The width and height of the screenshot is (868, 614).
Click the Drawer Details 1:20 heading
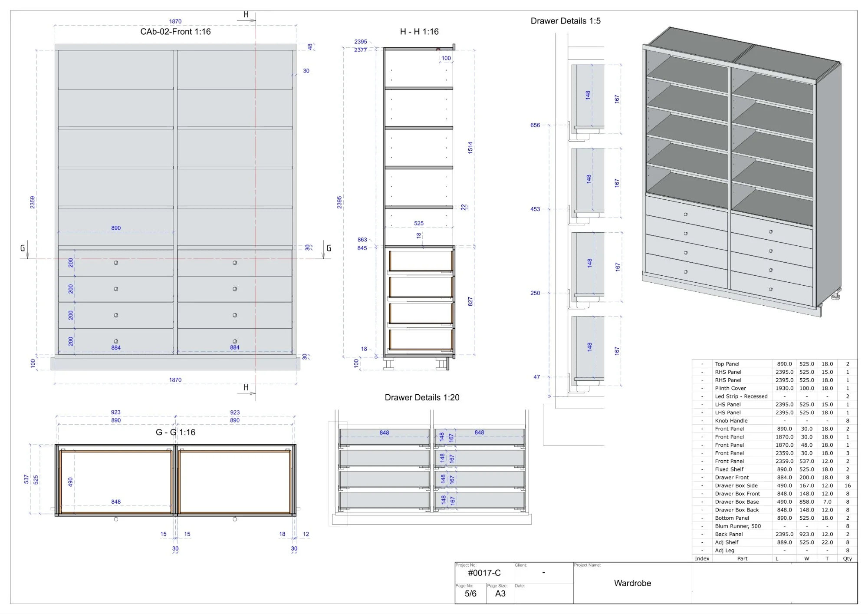coord(421,397)
